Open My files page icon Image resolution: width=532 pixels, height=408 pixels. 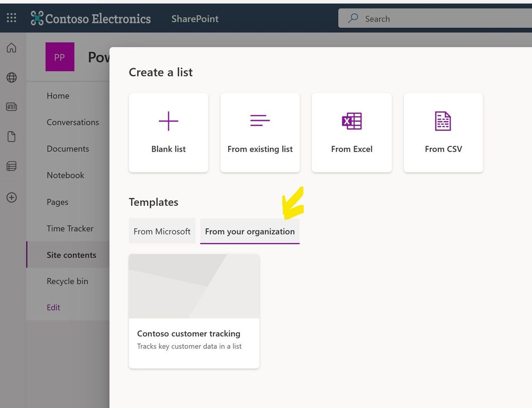point(12,137)
